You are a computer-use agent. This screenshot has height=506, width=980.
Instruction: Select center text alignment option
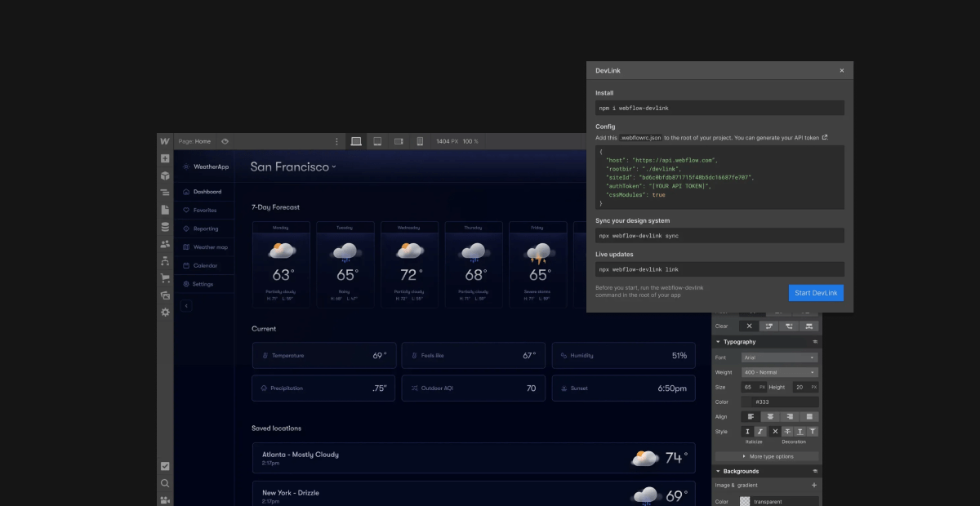pyautogui.click(x=769, y=416)
